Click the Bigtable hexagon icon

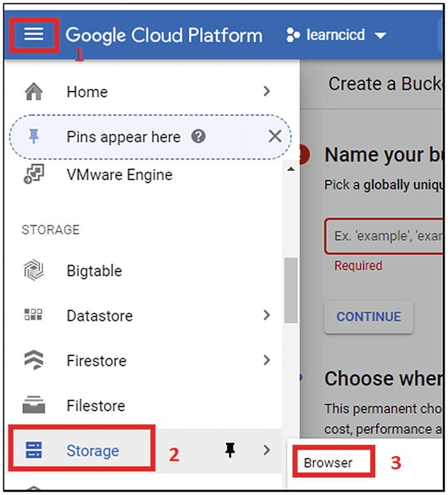pyautogui.click(x=33, y=271)
